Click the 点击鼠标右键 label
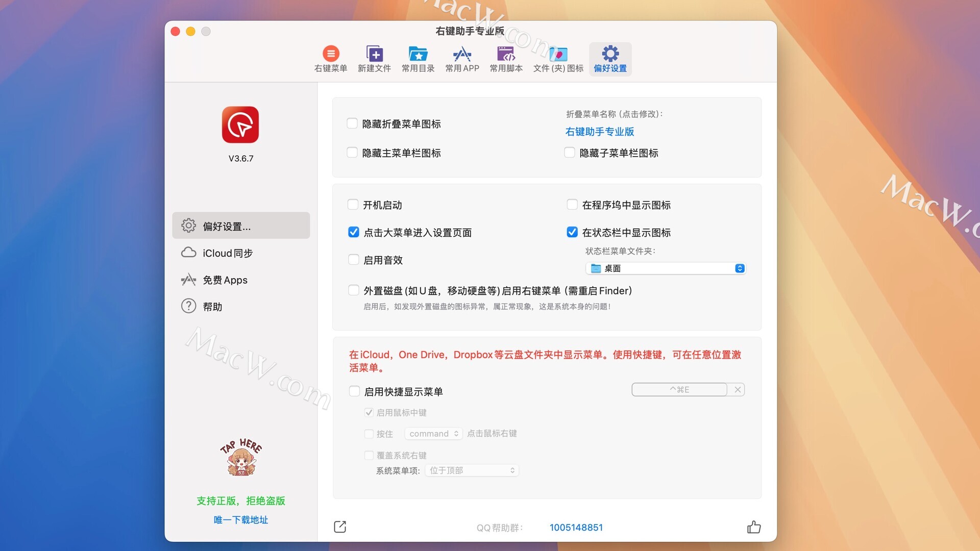 [492, 434]
